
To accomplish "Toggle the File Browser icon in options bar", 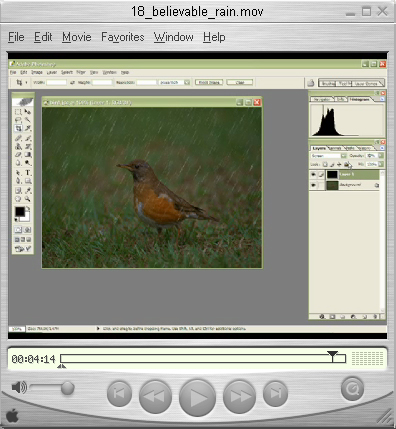I will [311, 83].
